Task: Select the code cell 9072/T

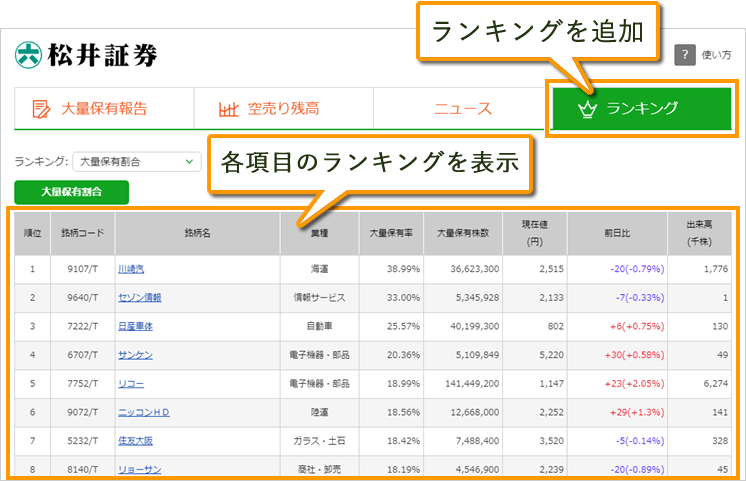Action: pos(82,412)
